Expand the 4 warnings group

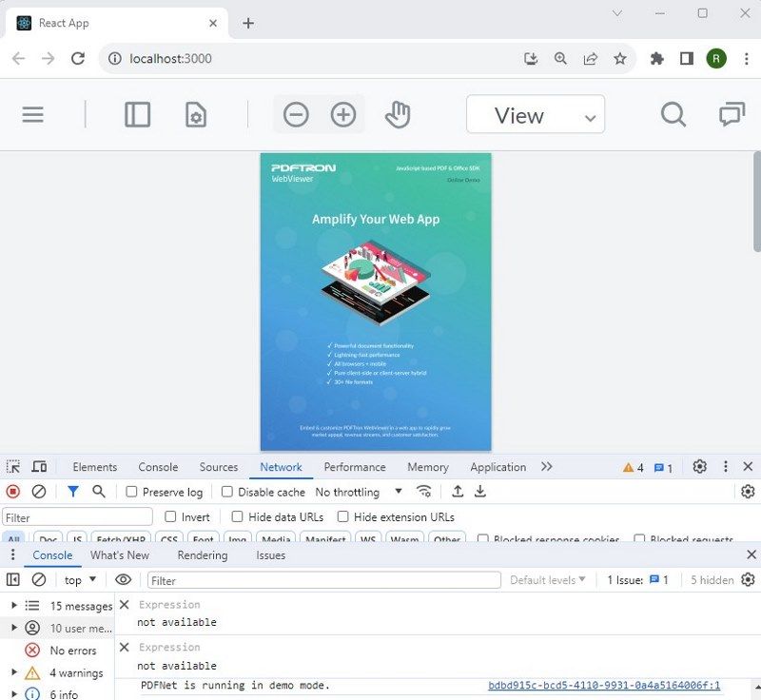[14, 672]
